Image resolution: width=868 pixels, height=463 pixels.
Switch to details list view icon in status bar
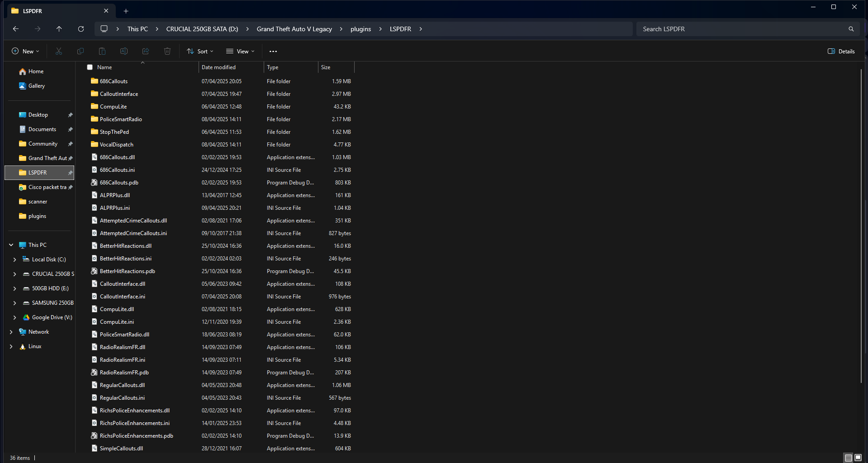[x=849, y=458]
